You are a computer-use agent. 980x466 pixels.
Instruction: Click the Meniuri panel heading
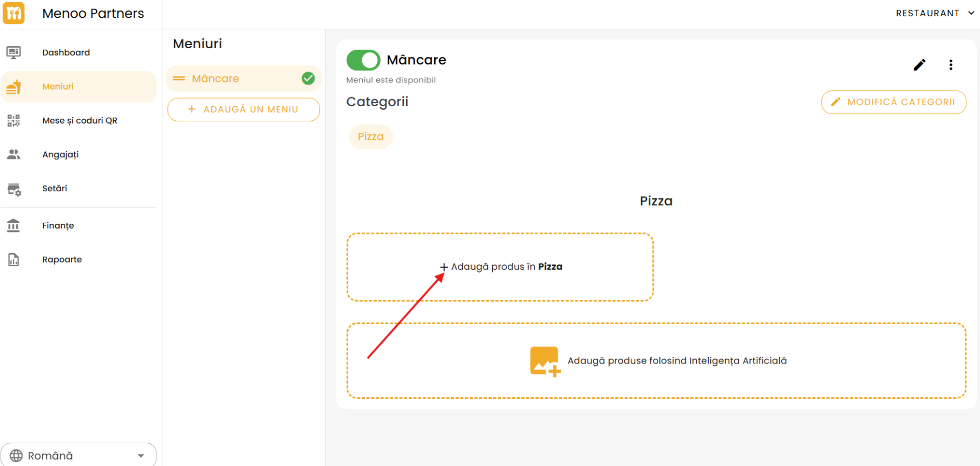click(x=198, y=43)
